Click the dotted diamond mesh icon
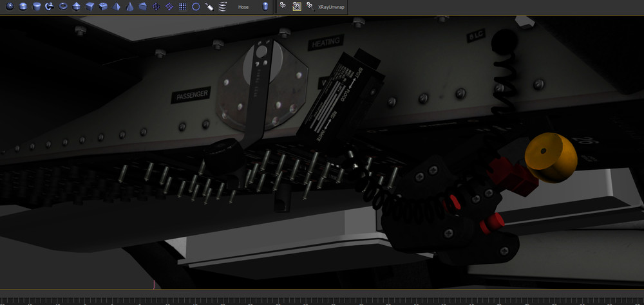Screen dimensions: 644x305 pos(169,7)
